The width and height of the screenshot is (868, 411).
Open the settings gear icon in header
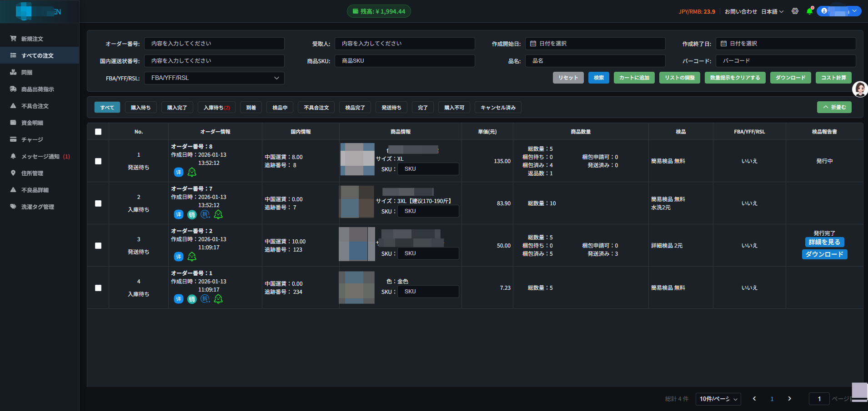click(795, 11)
